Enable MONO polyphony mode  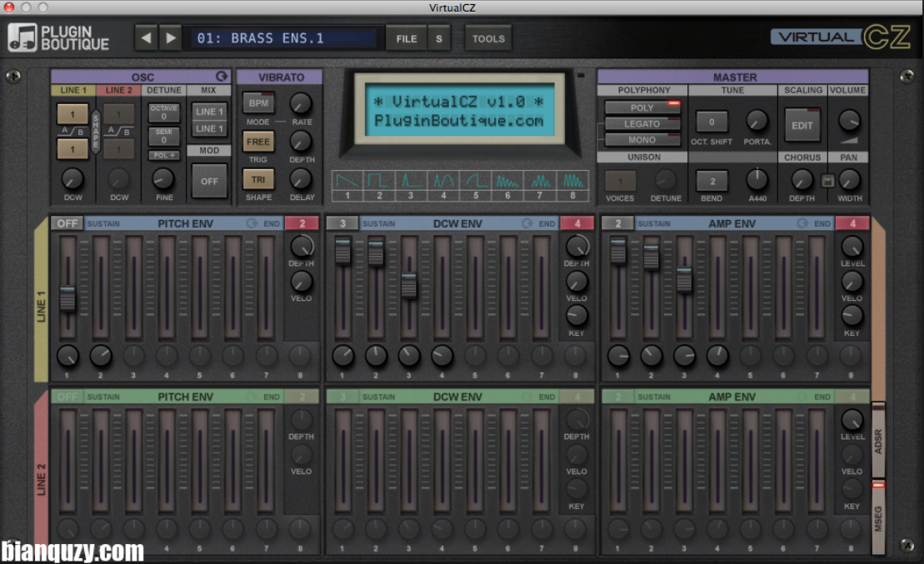coord(642,140)
